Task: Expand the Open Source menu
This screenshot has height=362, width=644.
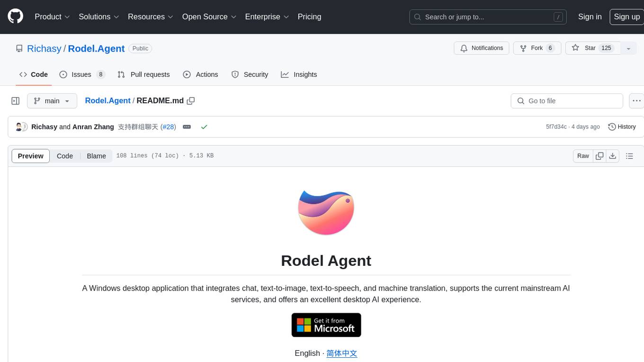Action: [x=209, y=17]
